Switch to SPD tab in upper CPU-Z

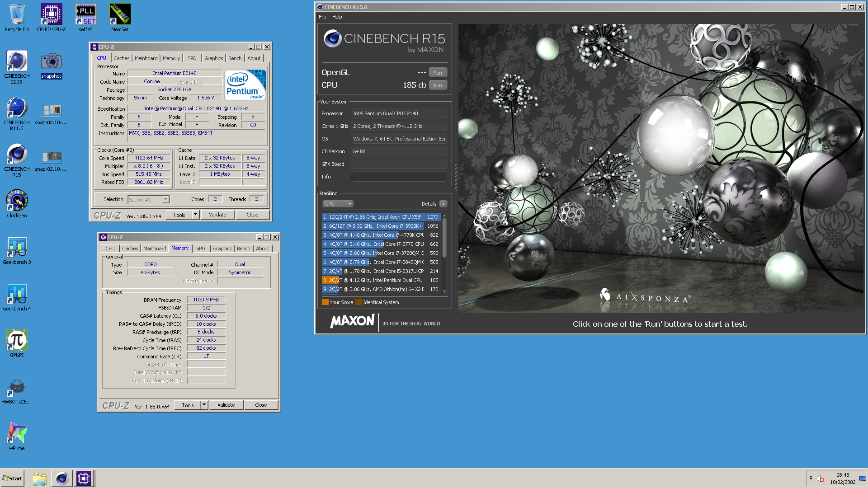pyautogui.click(x=192, y=58)
